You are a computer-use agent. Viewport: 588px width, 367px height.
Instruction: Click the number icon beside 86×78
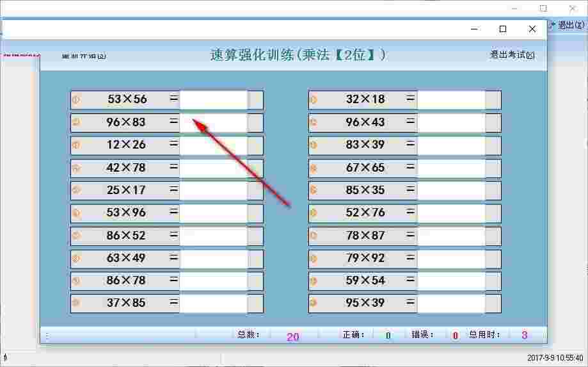point(76,281)
